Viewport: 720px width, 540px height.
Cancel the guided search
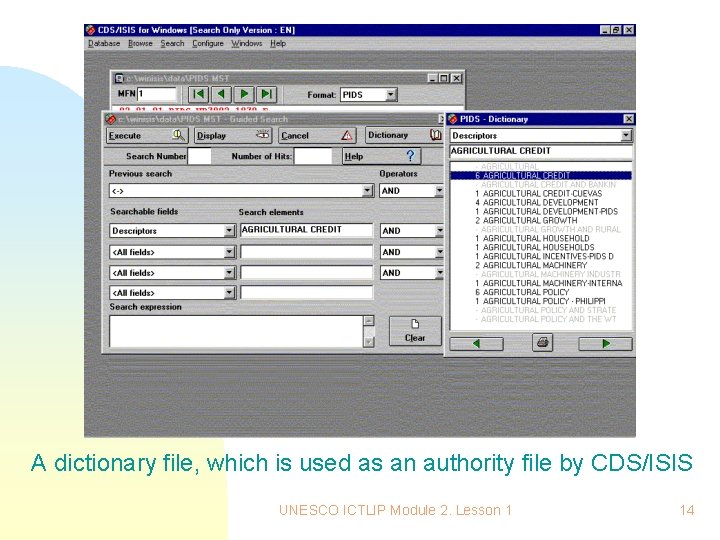click(x=317, y=135)
